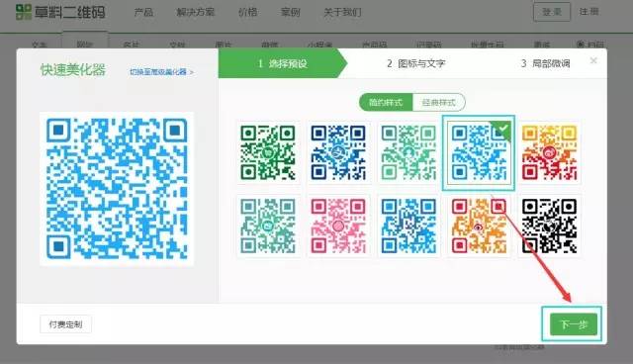Choose the teal-gray QR preset
Image resolution: width=633 pixels, height=364 pixels.
[x=268, y=226]
